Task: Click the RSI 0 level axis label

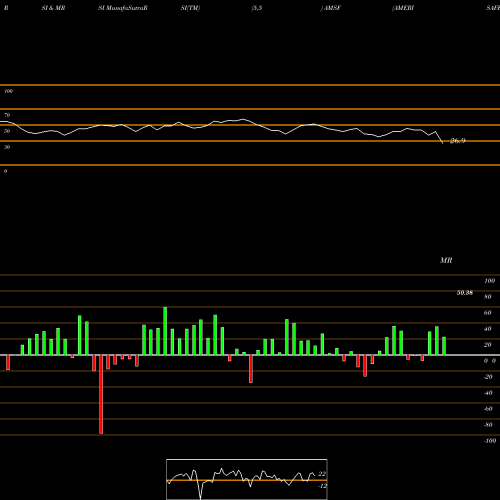Action: tap(5, 171)
